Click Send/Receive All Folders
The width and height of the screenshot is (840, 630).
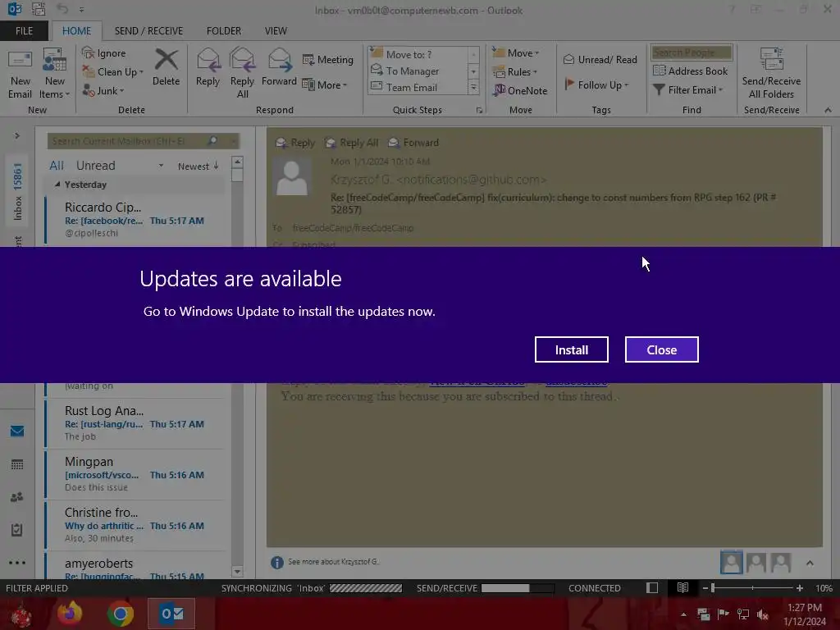pyautogui.click(x=771, y=73)
